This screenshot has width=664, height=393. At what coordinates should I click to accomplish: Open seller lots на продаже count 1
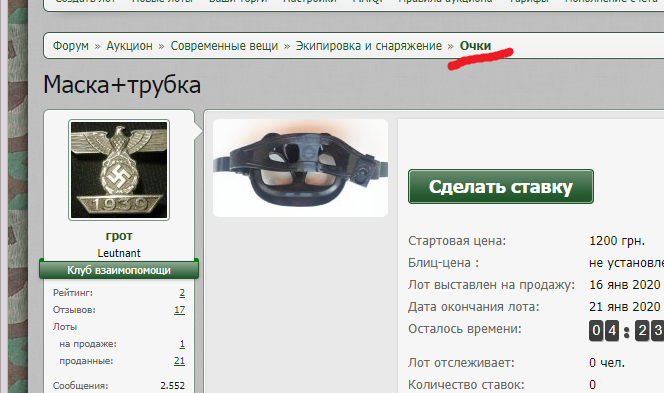point(182,344)
